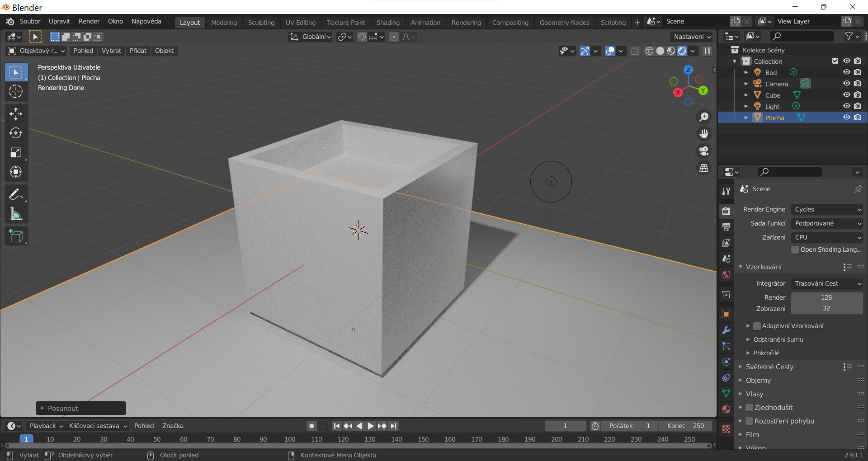Image resolution: width=868 pixels, height=461 pixels.
Task: Activate the Transform tool
Action: pyautogui.click(x=16, y=172)
